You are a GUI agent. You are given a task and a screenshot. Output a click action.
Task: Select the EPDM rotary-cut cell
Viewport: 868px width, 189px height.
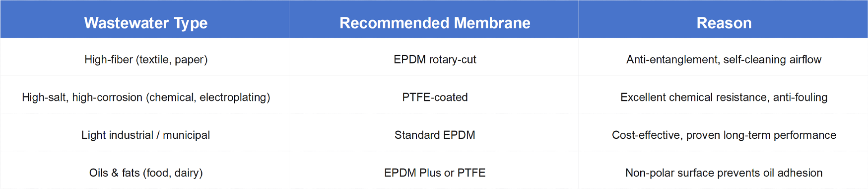(x=434, y=57)
